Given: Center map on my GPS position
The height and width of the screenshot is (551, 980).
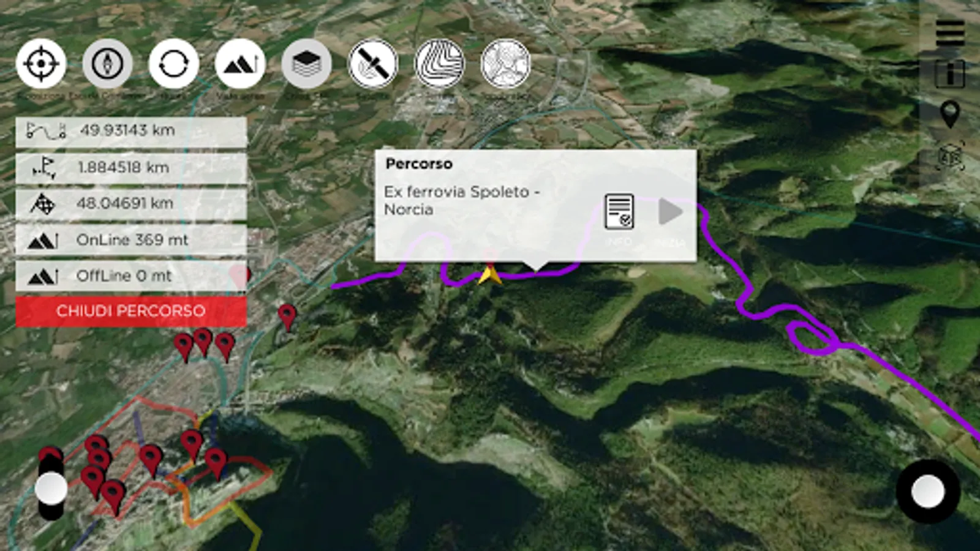Looking at the screenshot, I should (x=41, y=64).
